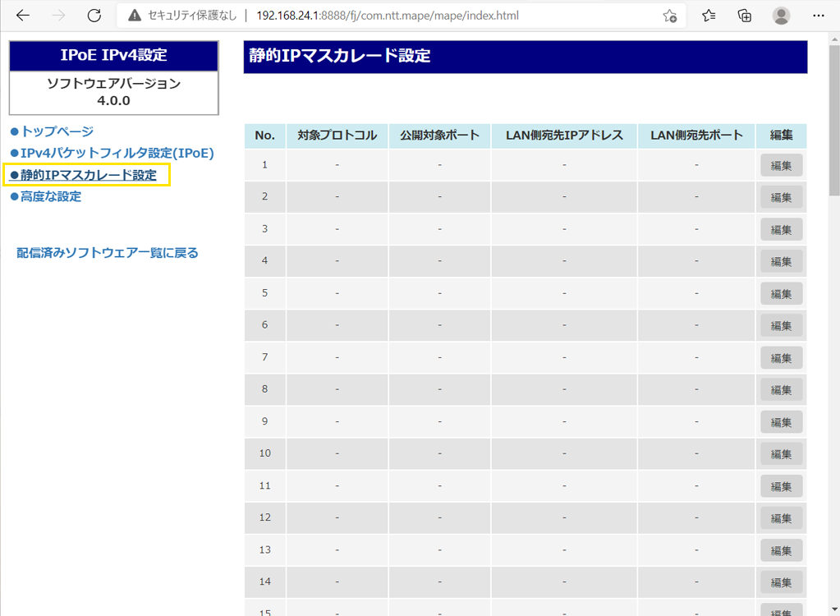Click the vertical scrollbar thumb

coord(834,120)
